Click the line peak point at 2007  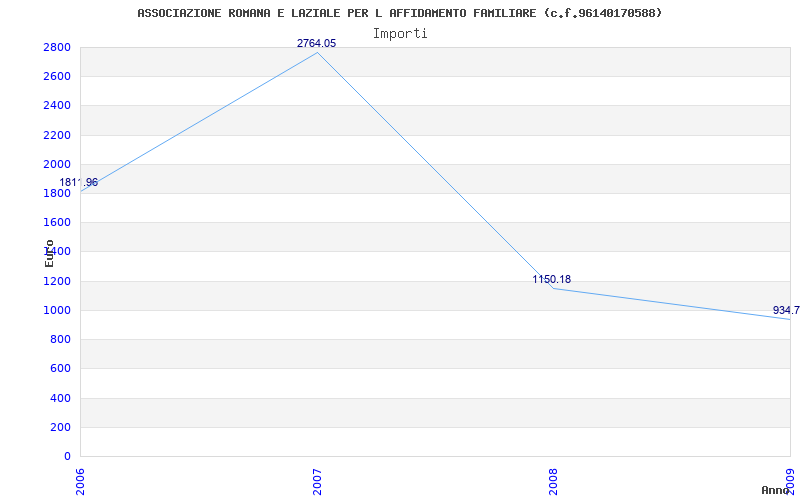pos(317,52)
